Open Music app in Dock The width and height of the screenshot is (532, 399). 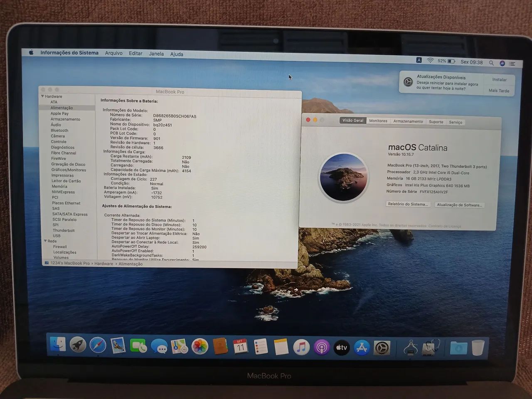point(301,347)
